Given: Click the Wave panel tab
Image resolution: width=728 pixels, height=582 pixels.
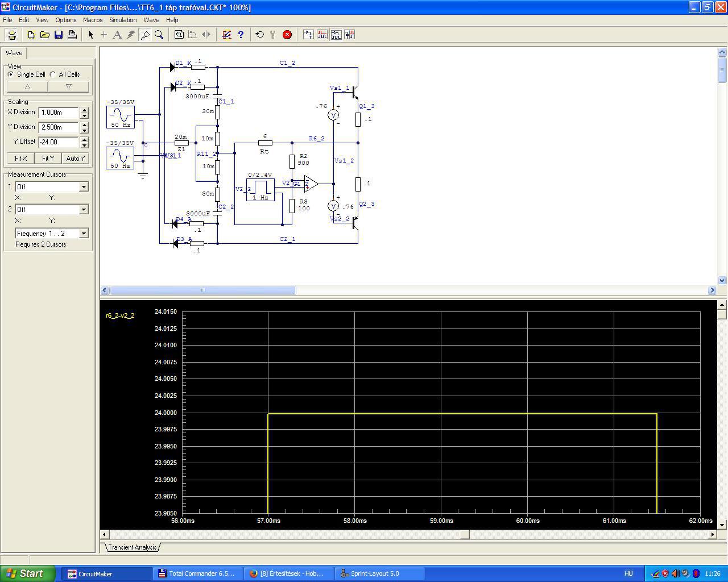Looking at the screenshot, I should pos(14,53).
